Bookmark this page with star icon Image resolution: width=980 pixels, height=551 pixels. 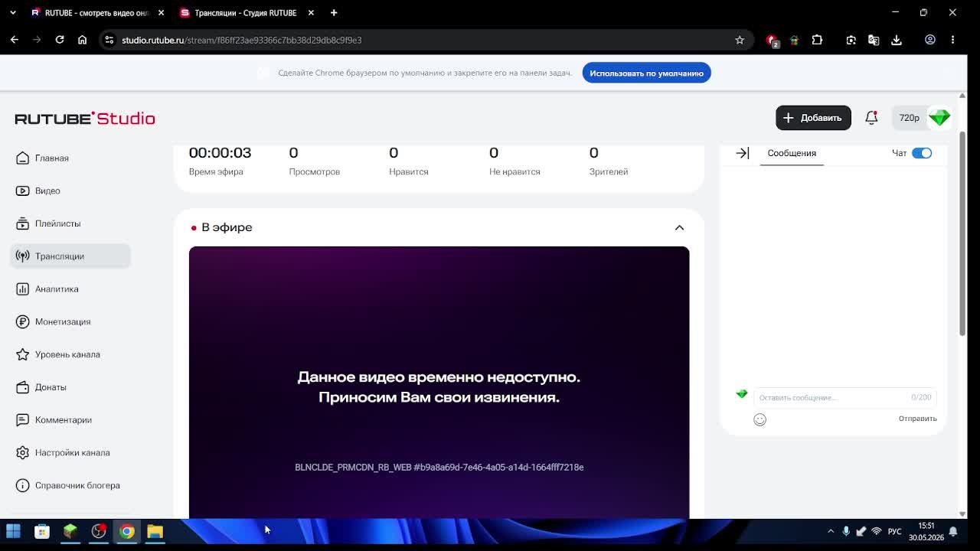coord(740,40)
